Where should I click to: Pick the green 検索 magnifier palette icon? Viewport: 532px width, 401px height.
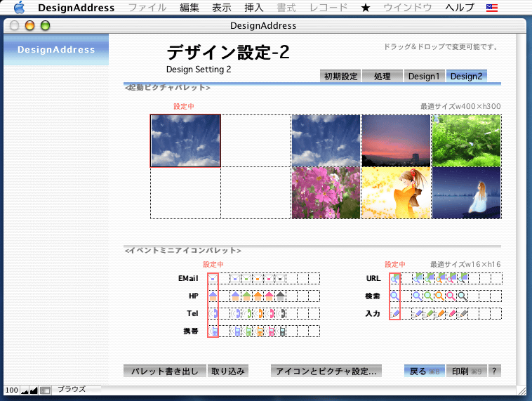[x=429, y=296]
